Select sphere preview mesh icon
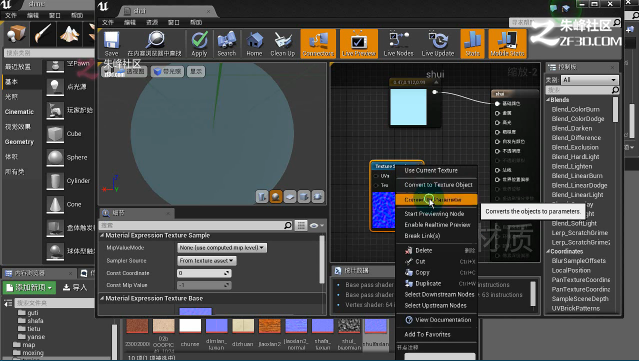Image resolution: width=639 pixels, height=361 pixels. point(276,197)
